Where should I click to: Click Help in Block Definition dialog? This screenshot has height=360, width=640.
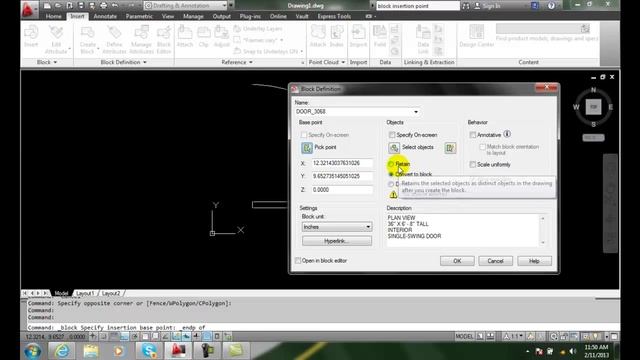click(x=534, y=261)
